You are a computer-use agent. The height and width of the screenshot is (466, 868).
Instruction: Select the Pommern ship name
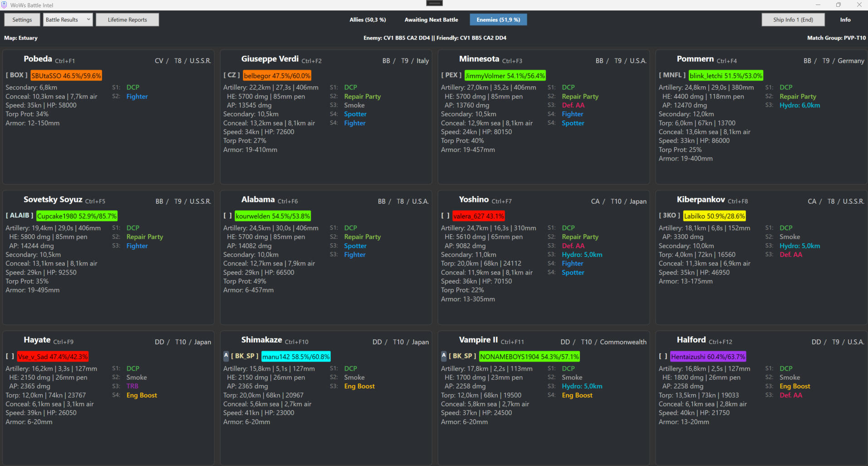(x=695, y=59)
